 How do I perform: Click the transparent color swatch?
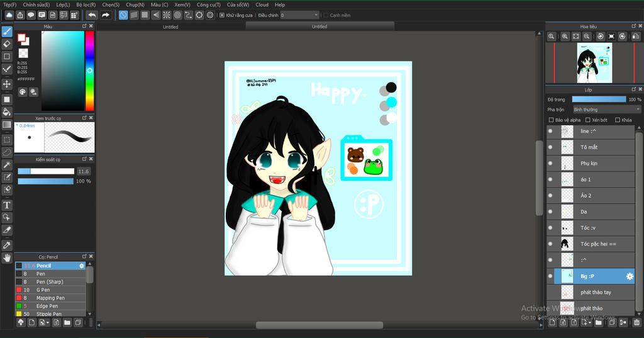[x=23, y=54]
